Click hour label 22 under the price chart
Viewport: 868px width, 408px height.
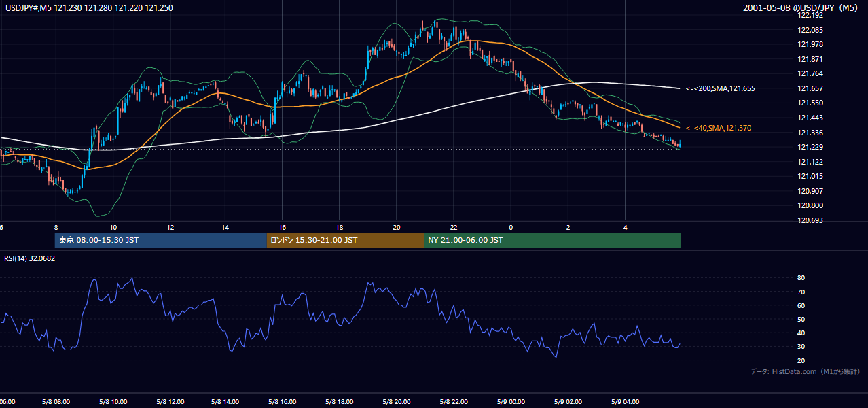[x=454, y=228]
